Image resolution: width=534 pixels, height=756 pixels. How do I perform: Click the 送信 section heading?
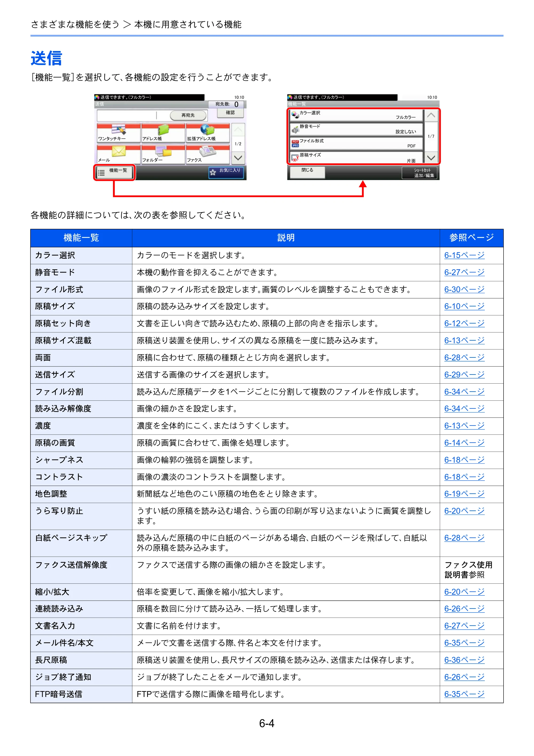46,58
